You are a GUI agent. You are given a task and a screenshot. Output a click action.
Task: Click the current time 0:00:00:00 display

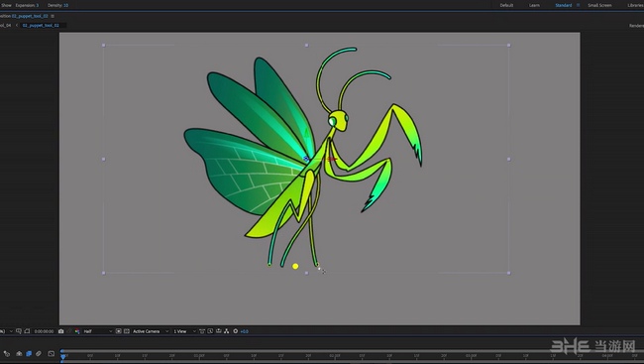pyautogui.click(x=44, y=331)
